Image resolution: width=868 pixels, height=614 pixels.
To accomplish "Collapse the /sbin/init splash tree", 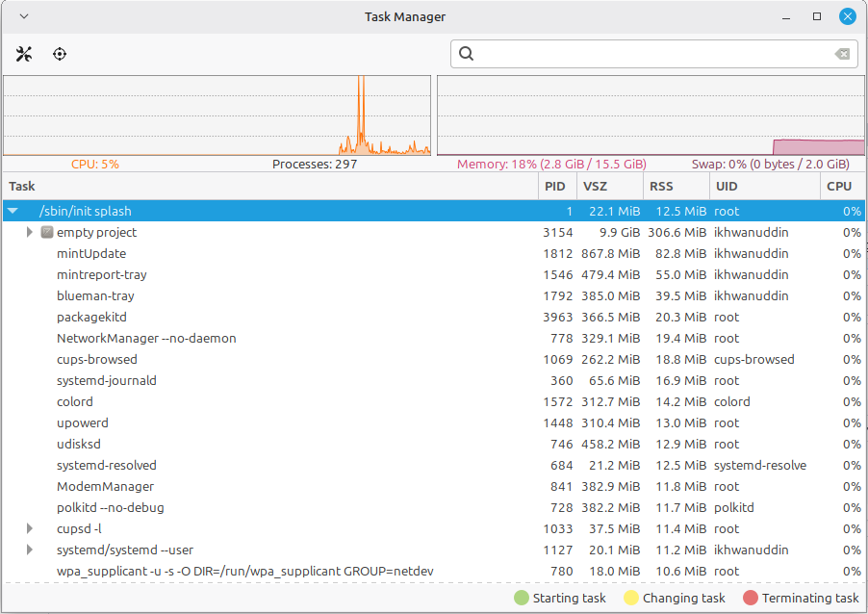I will 13,211.
